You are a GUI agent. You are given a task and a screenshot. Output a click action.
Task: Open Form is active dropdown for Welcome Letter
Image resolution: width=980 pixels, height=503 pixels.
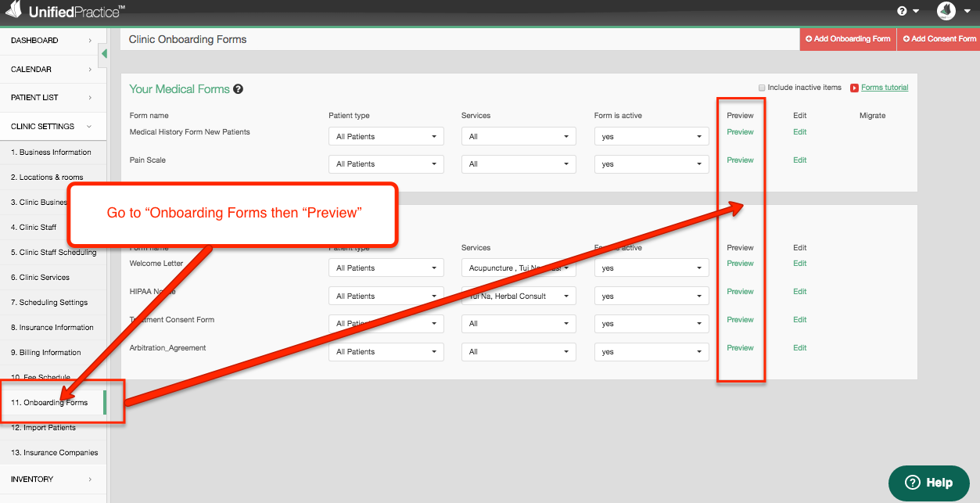pos(651,268)
